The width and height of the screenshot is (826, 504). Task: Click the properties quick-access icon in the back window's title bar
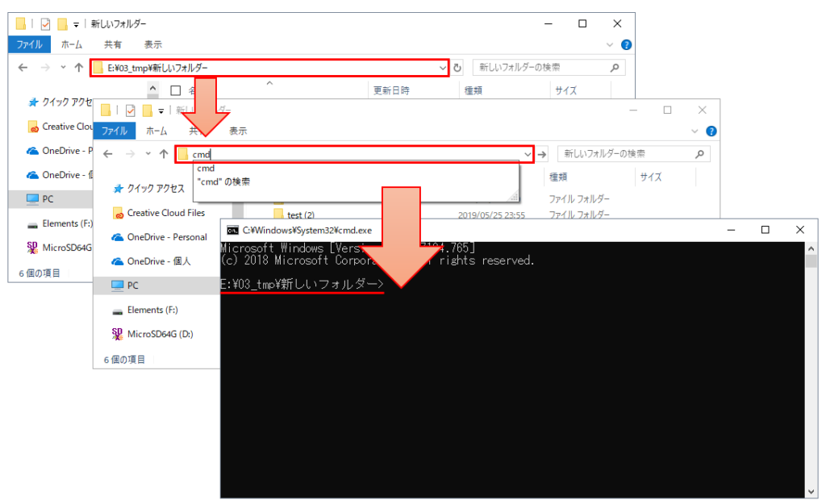point(46,23)
